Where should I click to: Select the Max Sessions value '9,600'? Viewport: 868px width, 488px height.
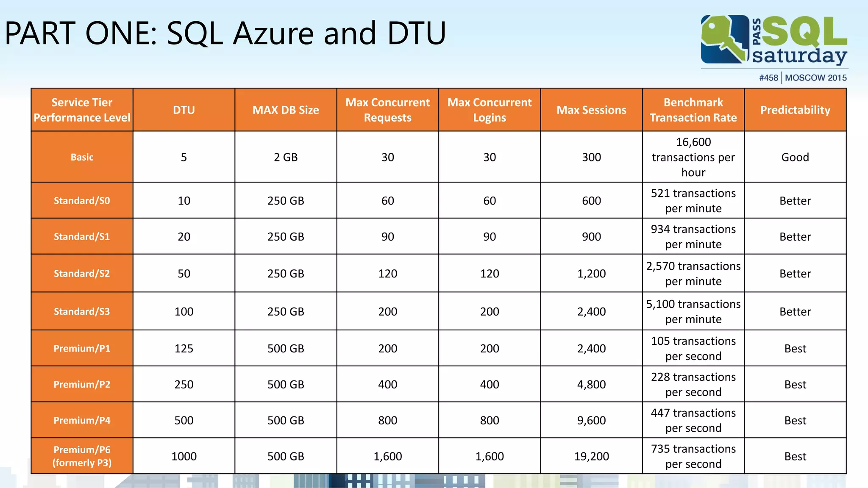coord(592,420)
